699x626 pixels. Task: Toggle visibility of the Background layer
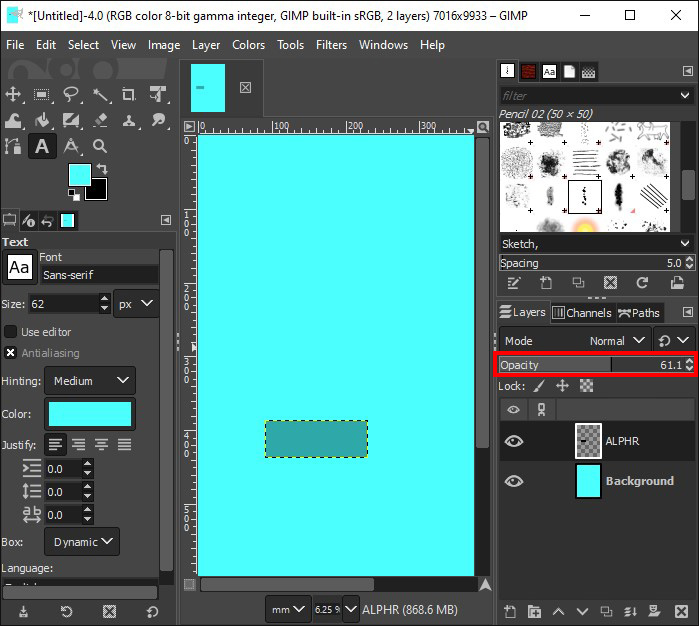pyautogui.click(x=513, y=481)
